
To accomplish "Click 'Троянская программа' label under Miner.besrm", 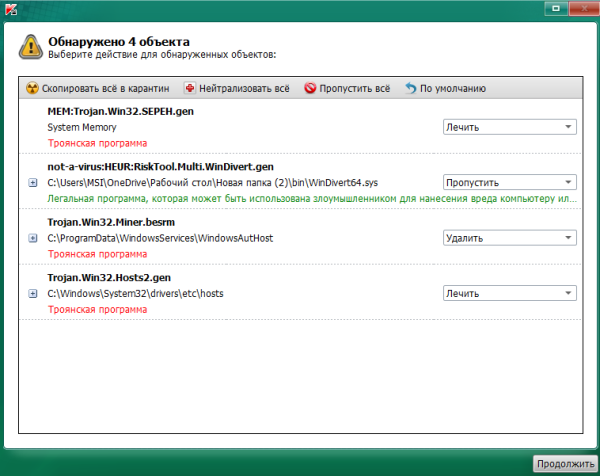I will click(97, 254).
